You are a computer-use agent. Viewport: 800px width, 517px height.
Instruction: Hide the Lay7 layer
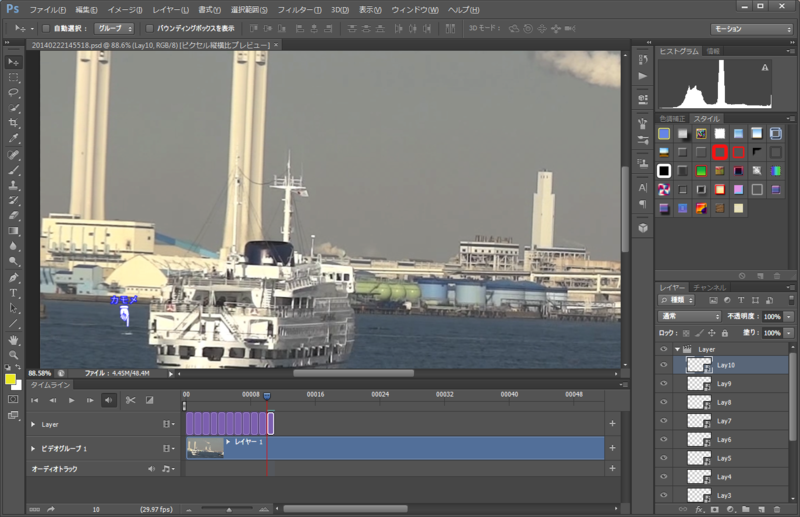[664, 421]
